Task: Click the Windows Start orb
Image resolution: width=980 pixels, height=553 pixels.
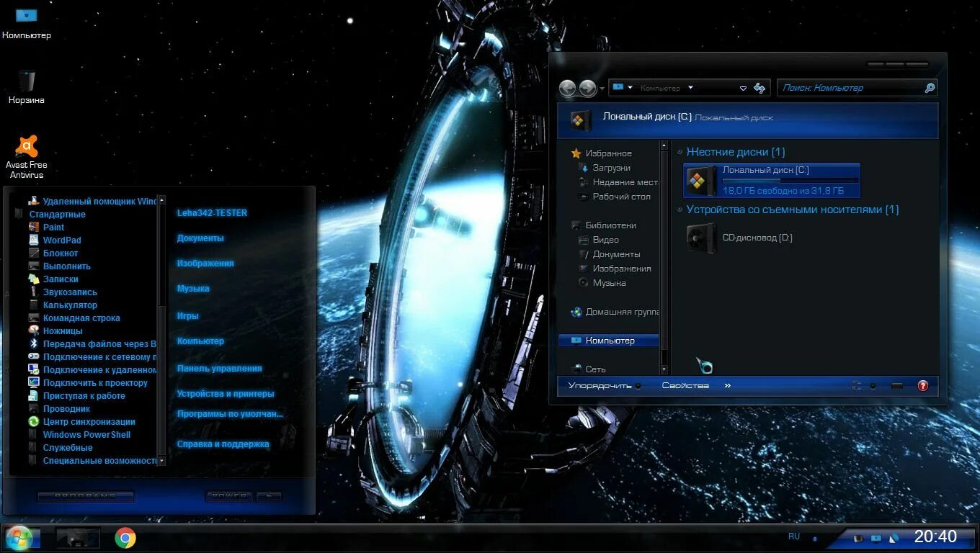Action: coord(19,537)
